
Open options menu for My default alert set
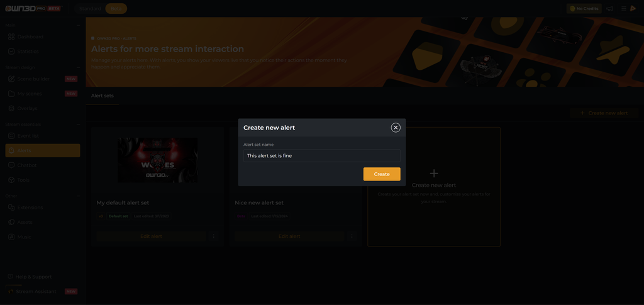click(214, 236)
